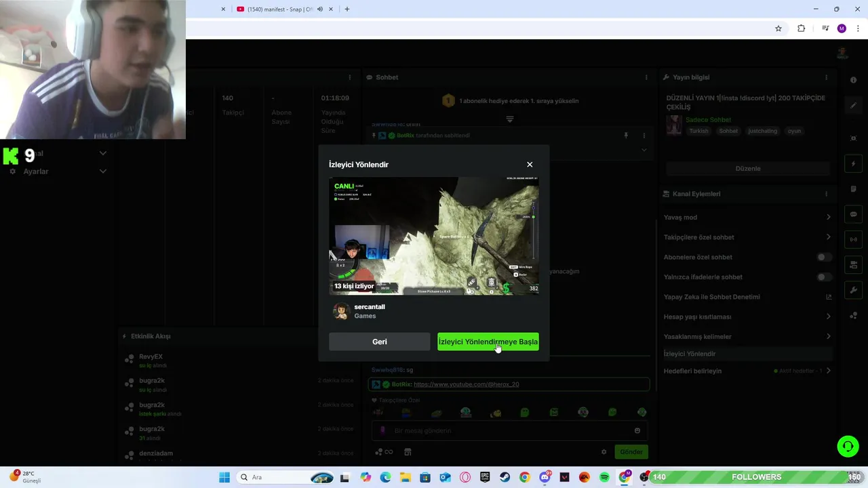
Task: Click the Düzenle button
Action: [x=748, y=168]
